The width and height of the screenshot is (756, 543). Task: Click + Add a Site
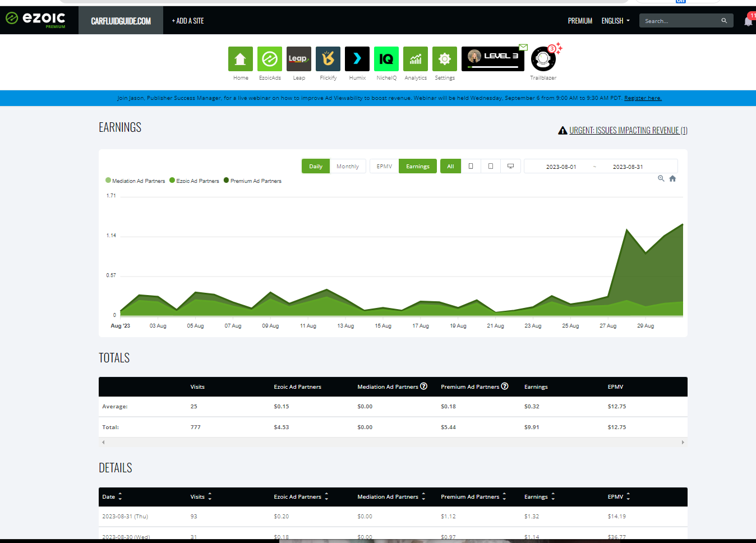pyautogui.click(x=188, y=21)
